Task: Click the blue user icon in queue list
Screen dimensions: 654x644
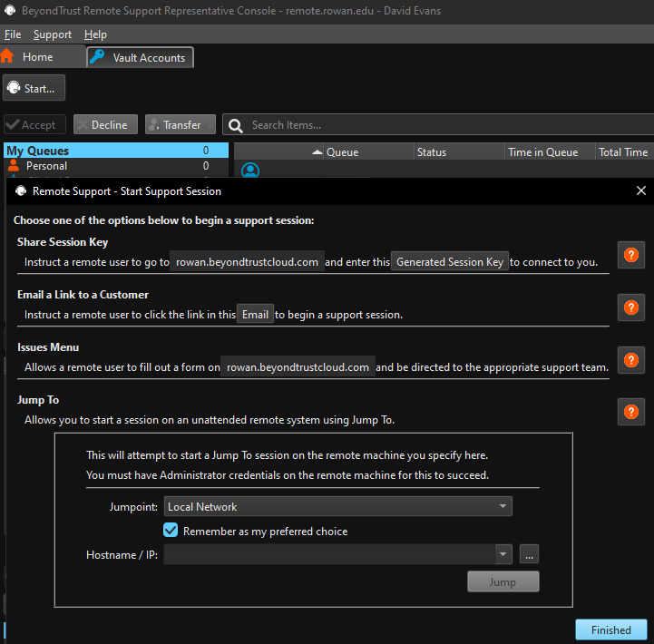Action: pos(250,171)
